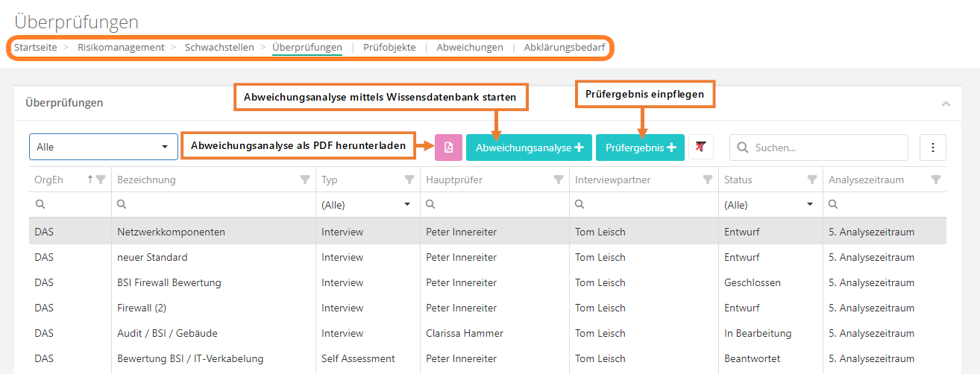Expand the Typ filter dropdown

click(407, 205)
